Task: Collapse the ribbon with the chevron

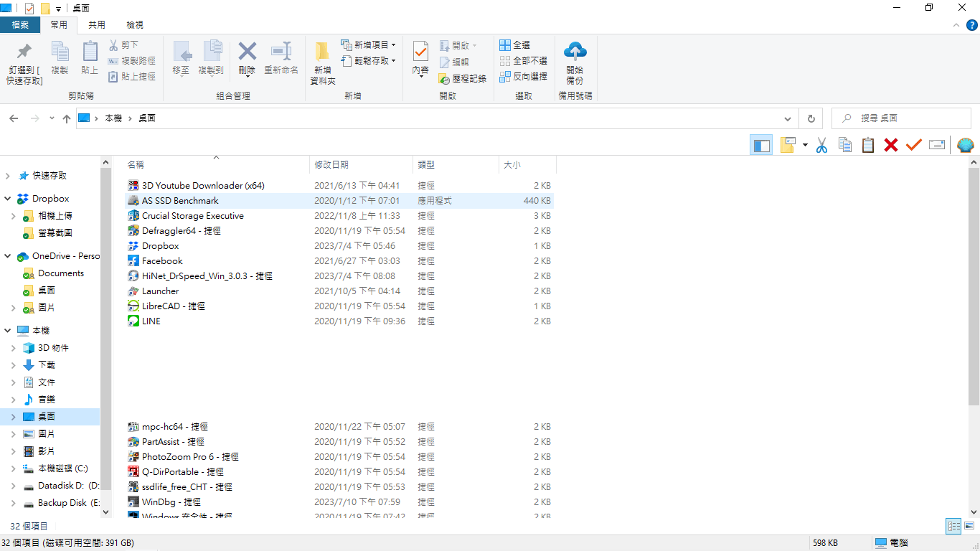Action: click(x=956, y=24)
